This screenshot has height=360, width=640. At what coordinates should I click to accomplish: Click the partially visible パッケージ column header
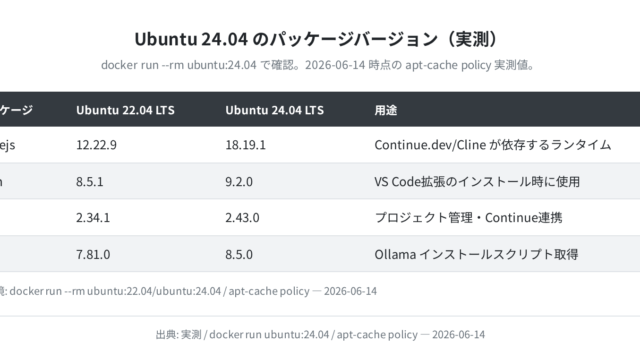tap(16, 110)
